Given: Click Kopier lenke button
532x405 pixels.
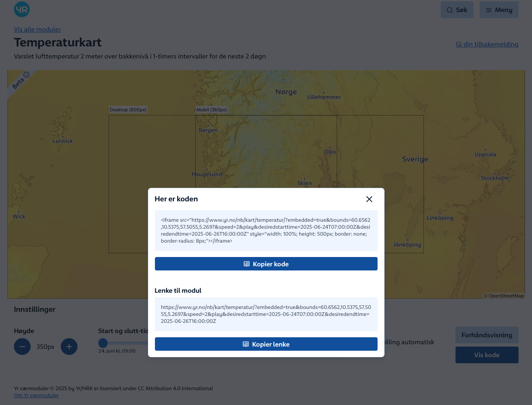Looking at the screenshot, I should [266, 344].
